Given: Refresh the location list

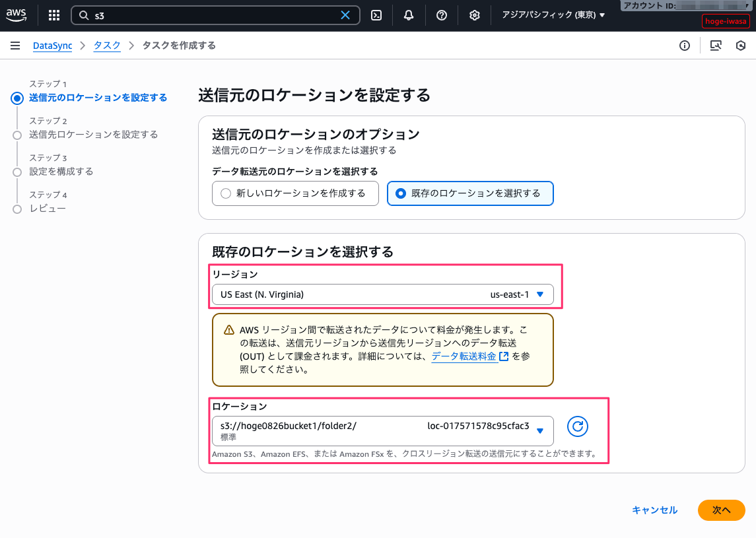Looking at the screenshot, I should [578, 426].
